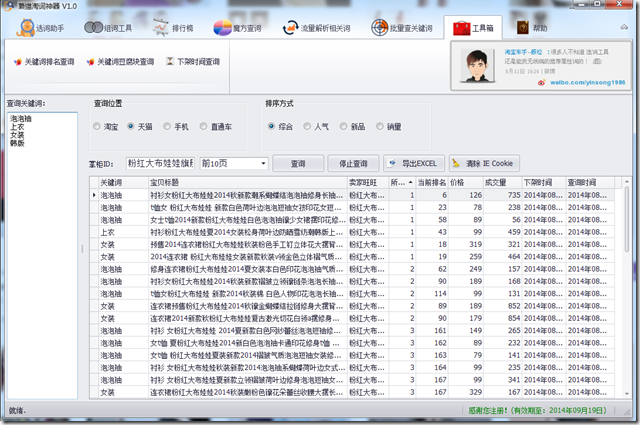Click 下架时间查询 hourglass item

point(192,62)
